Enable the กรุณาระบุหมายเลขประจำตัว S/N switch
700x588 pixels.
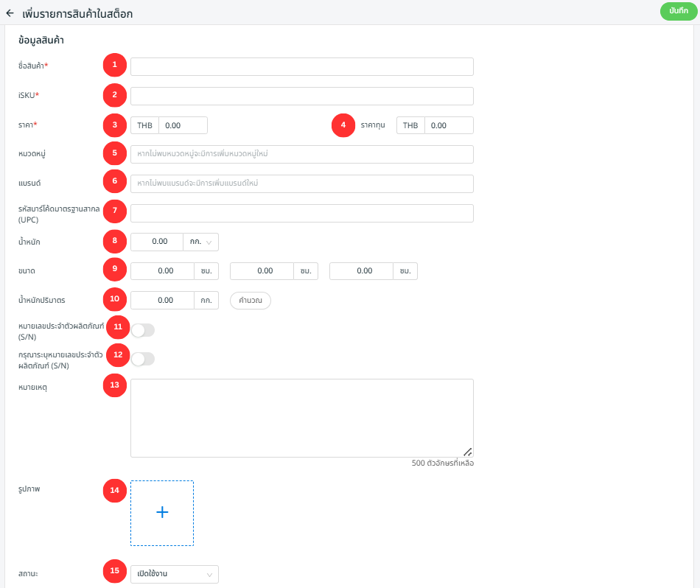tap(143, 359)
